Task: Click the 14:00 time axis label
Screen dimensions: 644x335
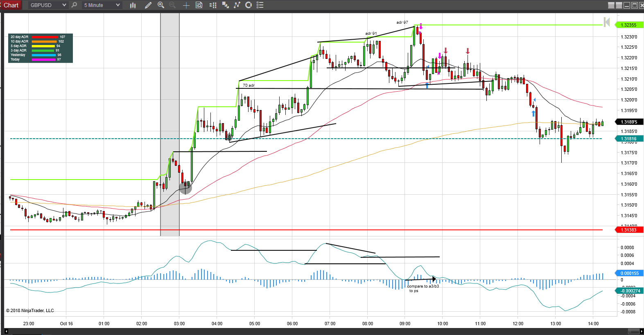Action: [x=593, y=324]
